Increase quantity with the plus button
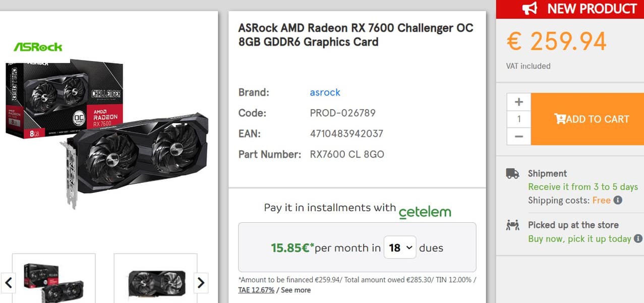 (x=519, y=102)
